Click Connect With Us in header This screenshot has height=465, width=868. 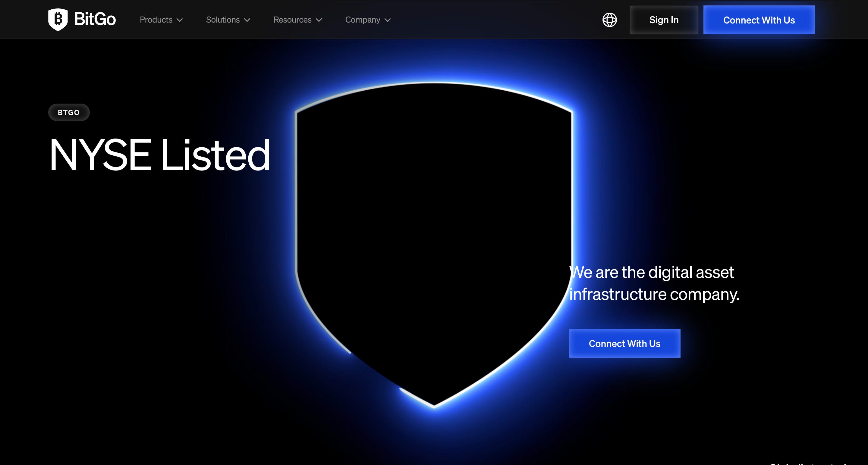coord(759,20)
